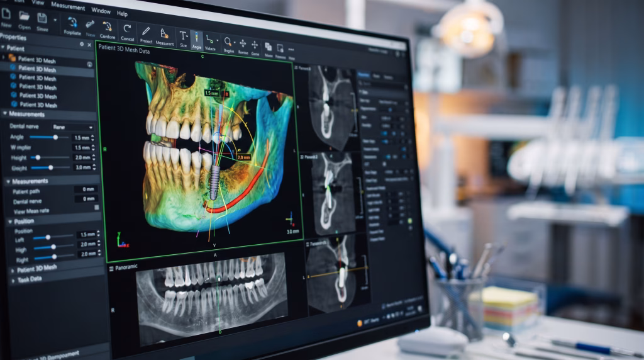Click the orange status icon in status bar
This screenshot has width=644, height=360.
click(x=360, y=323)
